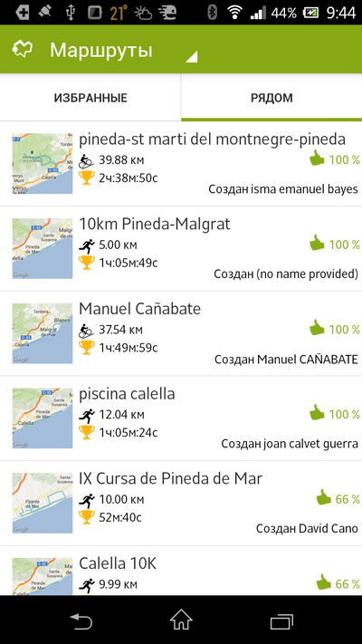Tap trophy icon beside 52м:40с
362x644 pixels.
[86, 517]
